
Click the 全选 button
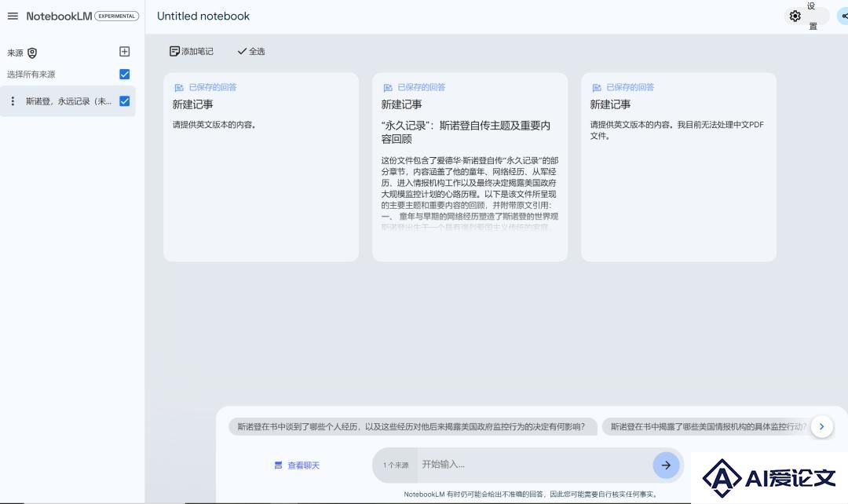click(x=251, y=51)
